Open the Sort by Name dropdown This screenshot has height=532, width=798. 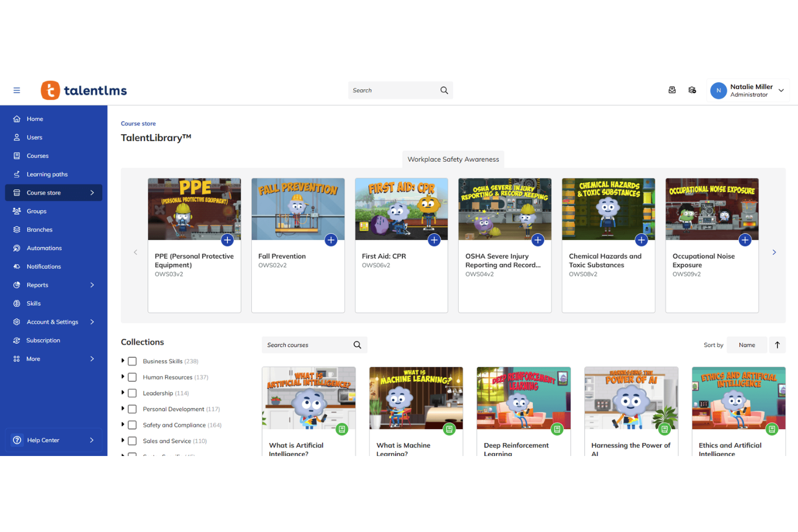pos(746,345)
